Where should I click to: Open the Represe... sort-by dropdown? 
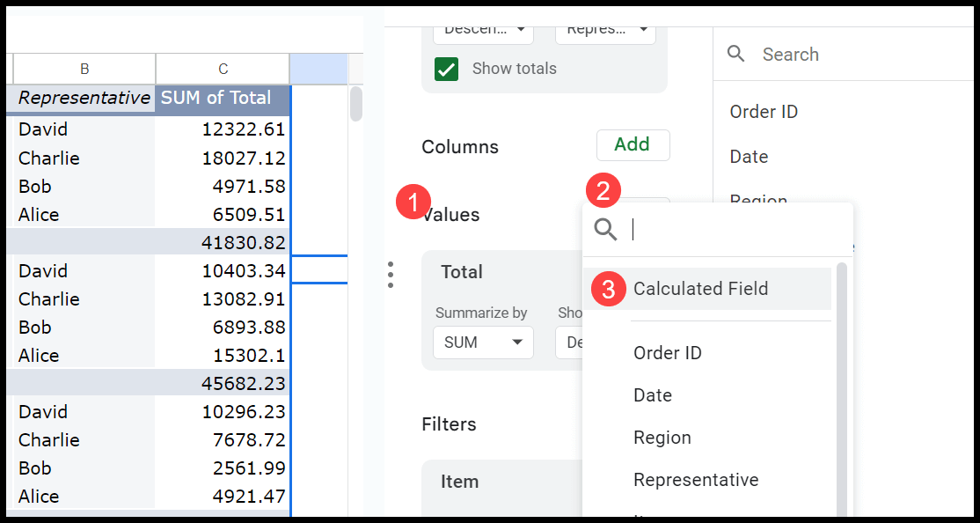(605, 33)
